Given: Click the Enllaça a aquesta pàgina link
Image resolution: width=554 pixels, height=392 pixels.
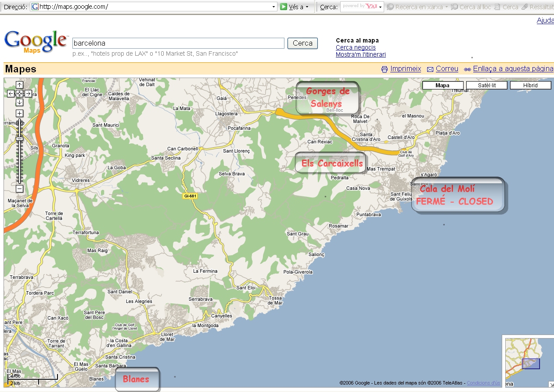Looking at the screenshot, I should click(x=513, y=69).
